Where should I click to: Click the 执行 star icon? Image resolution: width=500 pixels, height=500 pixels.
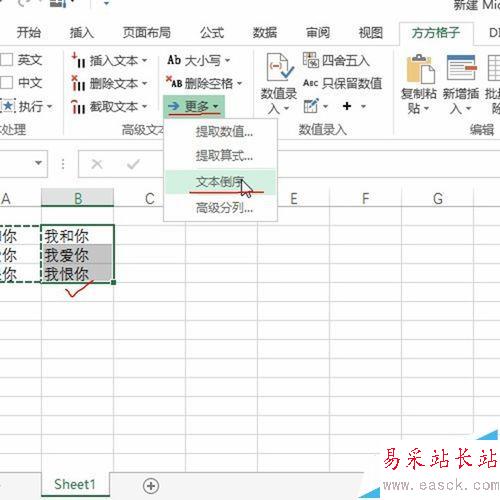8,106
